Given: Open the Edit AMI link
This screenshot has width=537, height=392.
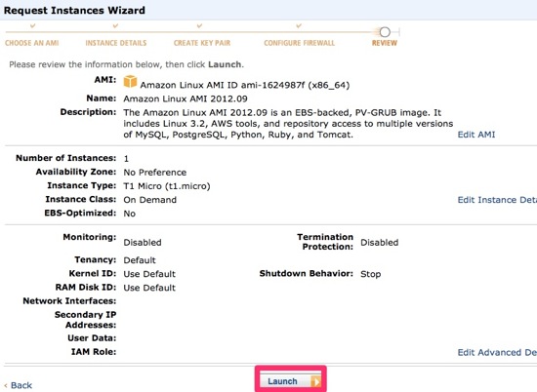Looking at the screenshot, I should 476,135.
